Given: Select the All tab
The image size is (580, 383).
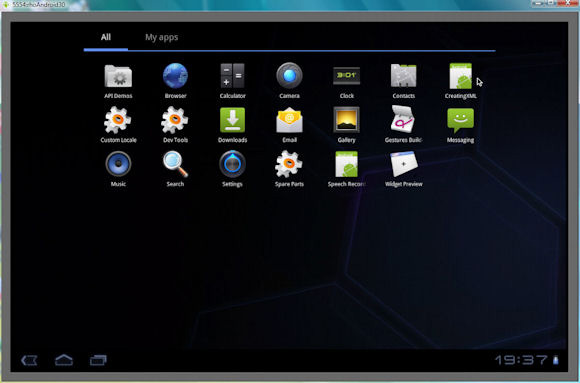Looking at the screenshot, I should (106, 37).
